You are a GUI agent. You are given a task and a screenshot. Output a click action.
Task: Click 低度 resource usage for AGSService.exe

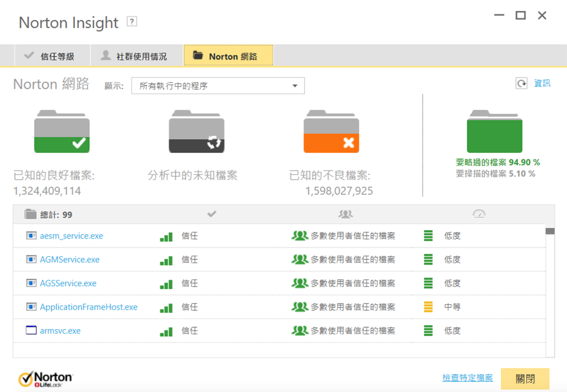452,283
